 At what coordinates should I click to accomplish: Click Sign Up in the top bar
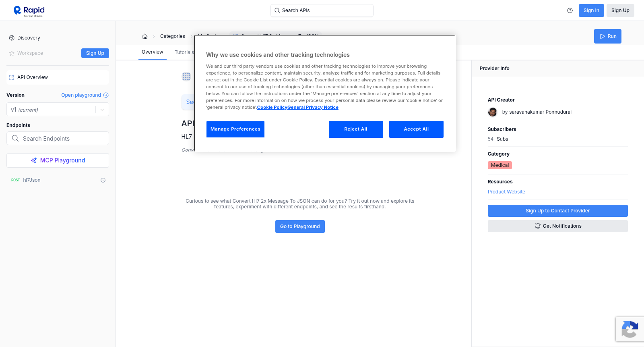[x=620, y=10]
